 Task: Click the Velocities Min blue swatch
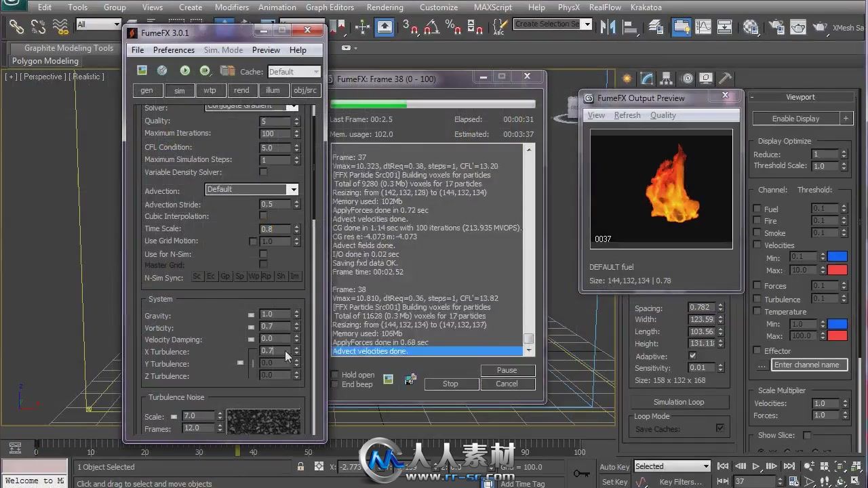point(837,257)
